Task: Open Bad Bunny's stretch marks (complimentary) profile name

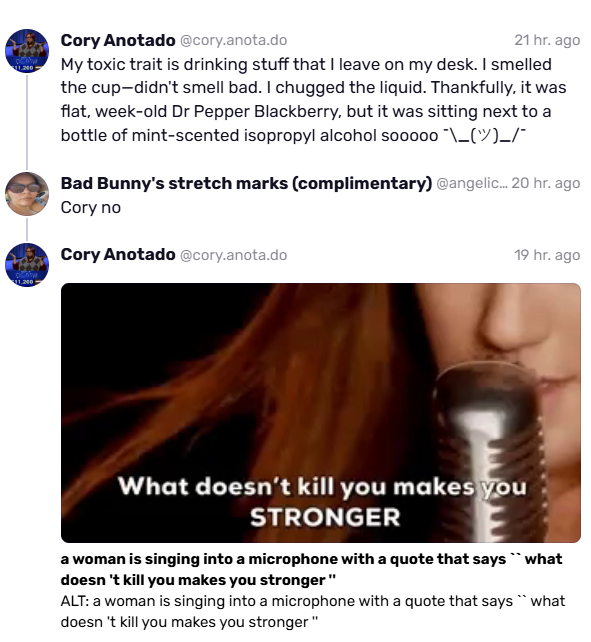Action: (246, 183)
